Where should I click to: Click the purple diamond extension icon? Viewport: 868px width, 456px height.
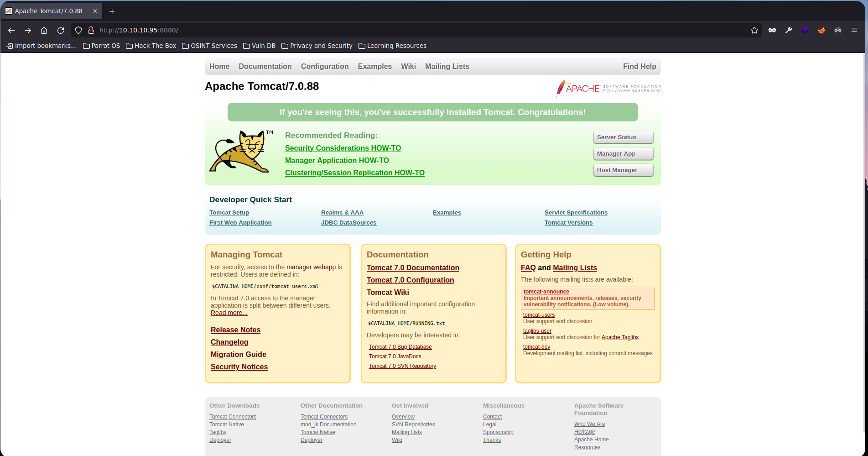pos(805,30)
